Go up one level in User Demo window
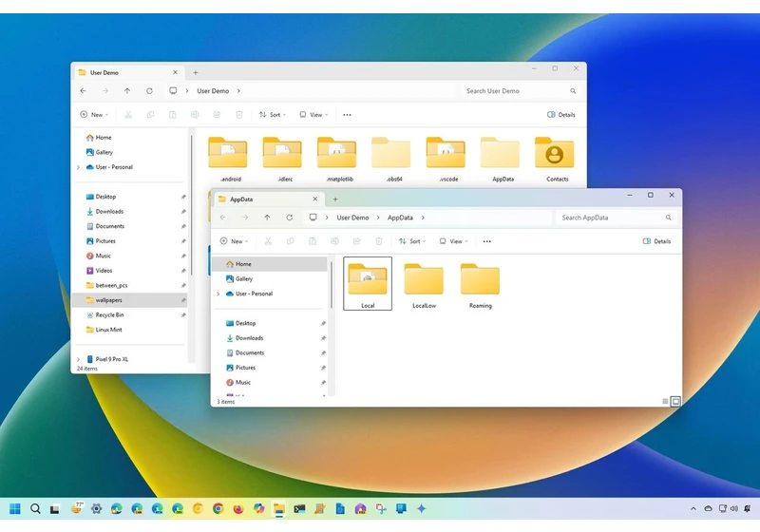This screenshot has width=760, height=532. coord(127,90)
